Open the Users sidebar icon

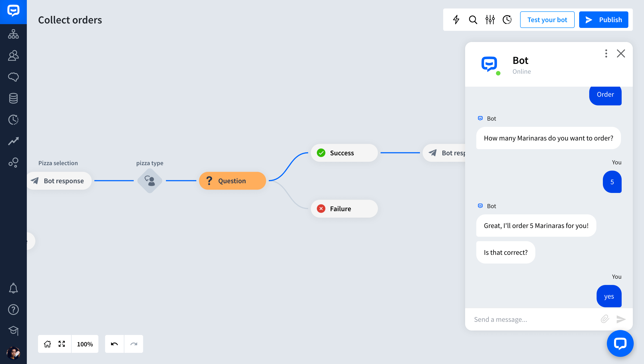(13, 56)
